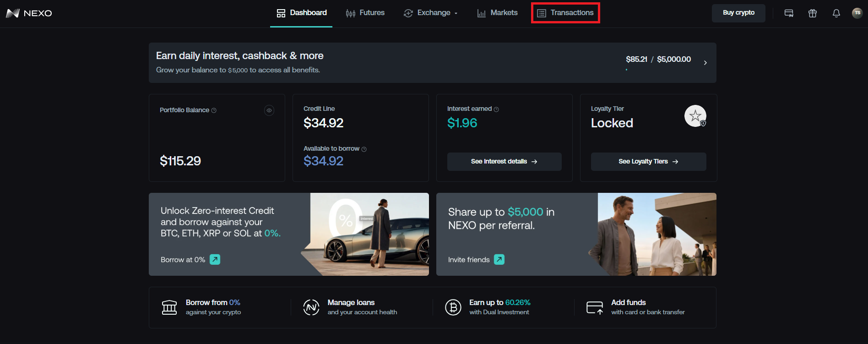Viewport: 868px width, 344px height.
Task: Click Borrow at 0% link
Action: (x=190, y=260)
